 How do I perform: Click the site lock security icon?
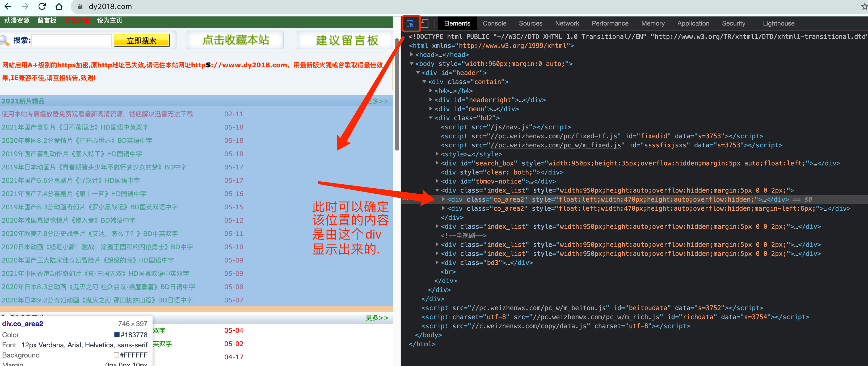80,7
